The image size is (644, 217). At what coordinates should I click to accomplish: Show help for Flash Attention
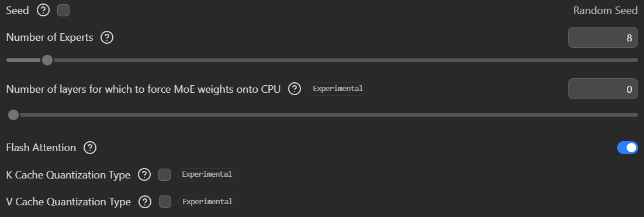tap(90, 148)
